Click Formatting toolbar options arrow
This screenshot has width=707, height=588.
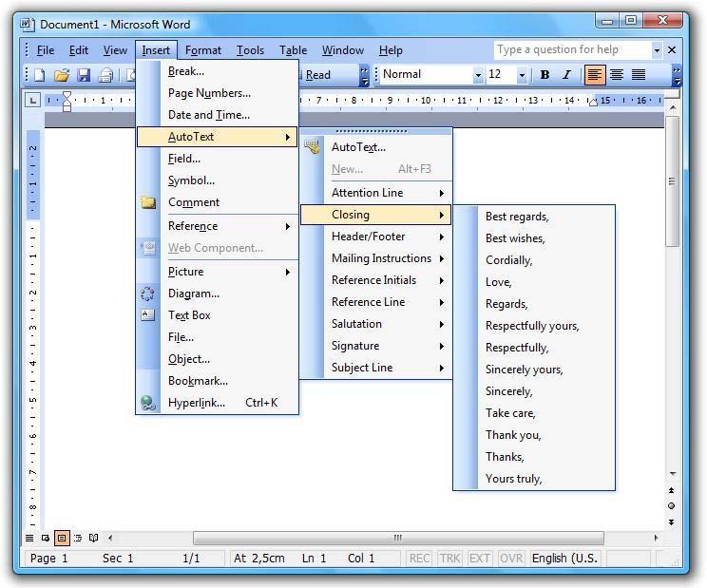[676, 75]
